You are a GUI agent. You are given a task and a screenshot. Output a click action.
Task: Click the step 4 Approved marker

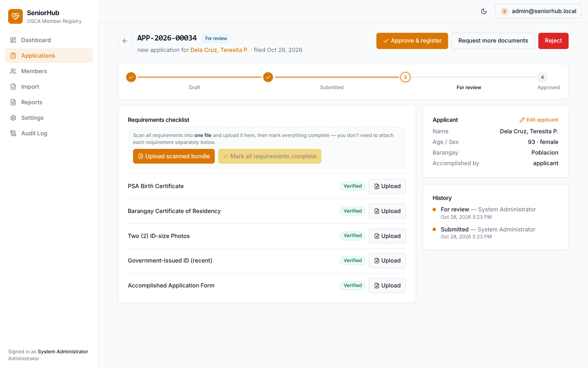pyautogui.click(x=542, y=77)
